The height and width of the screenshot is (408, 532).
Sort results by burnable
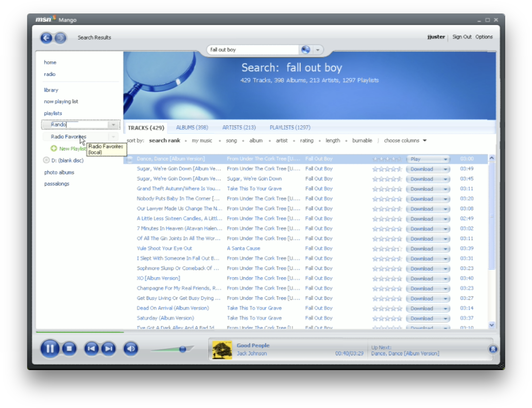click(x=362, y=141)
